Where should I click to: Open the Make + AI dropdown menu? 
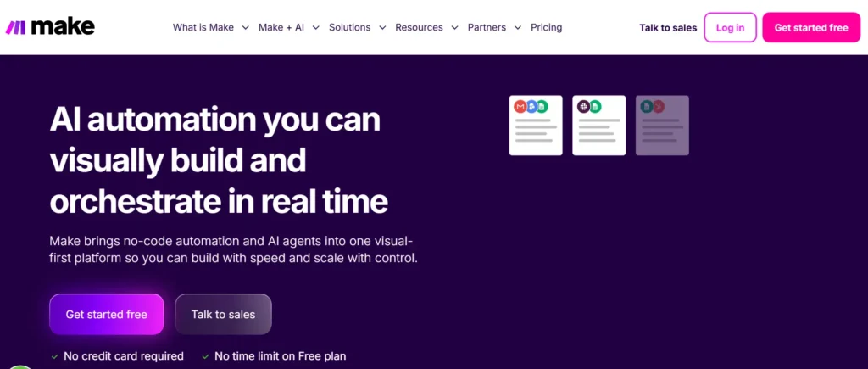288,27
